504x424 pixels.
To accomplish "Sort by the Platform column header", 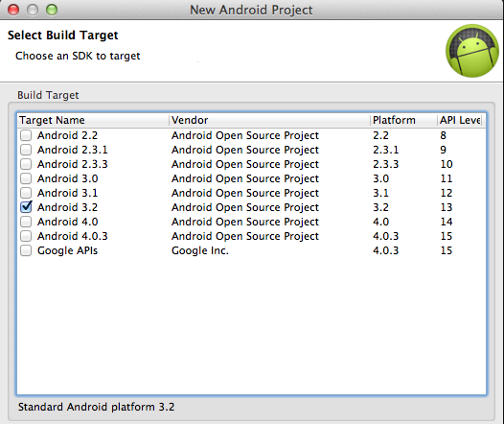I will coord(403,120).
